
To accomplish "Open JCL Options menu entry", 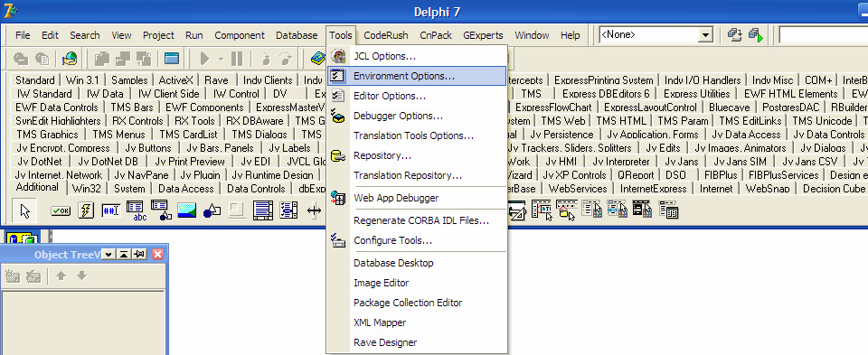I will [x=416, y=56].
